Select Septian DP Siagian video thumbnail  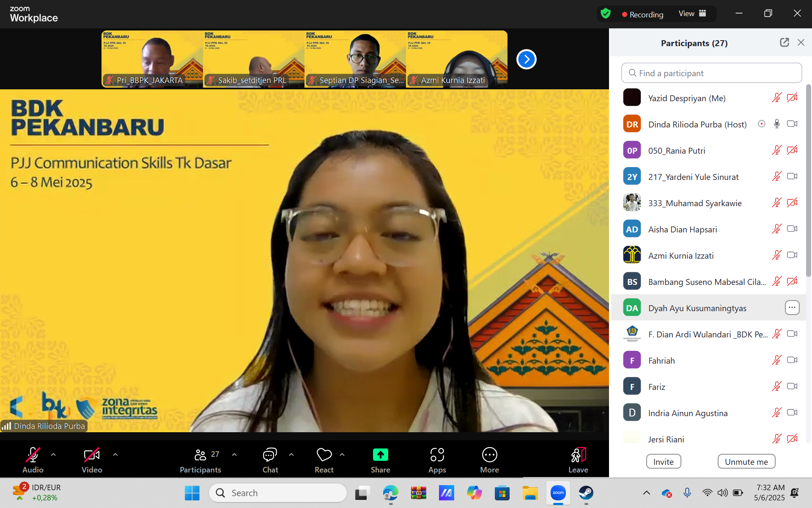tap(355, 59)
